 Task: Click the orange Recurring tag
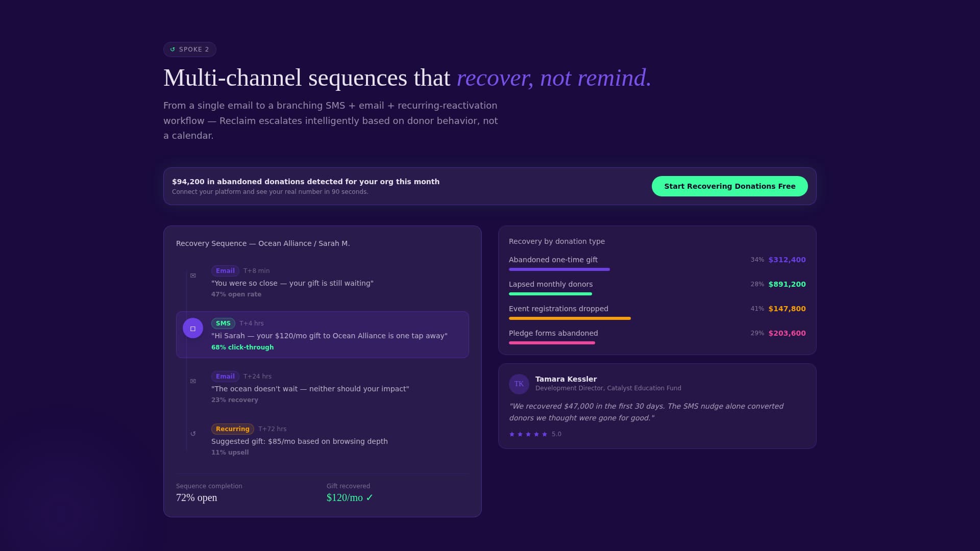click(233, 429)
